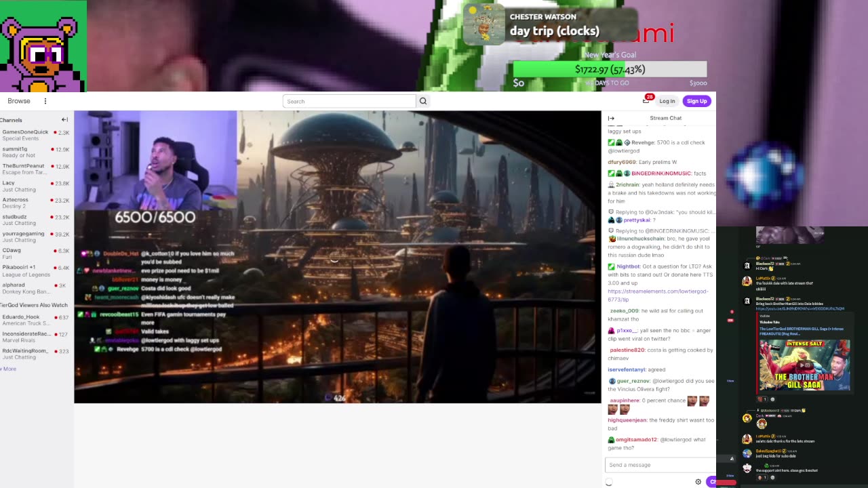Open Lacy channel in sidebar
868x488 pixels.
pyautogui.click(x=35, y=186)
